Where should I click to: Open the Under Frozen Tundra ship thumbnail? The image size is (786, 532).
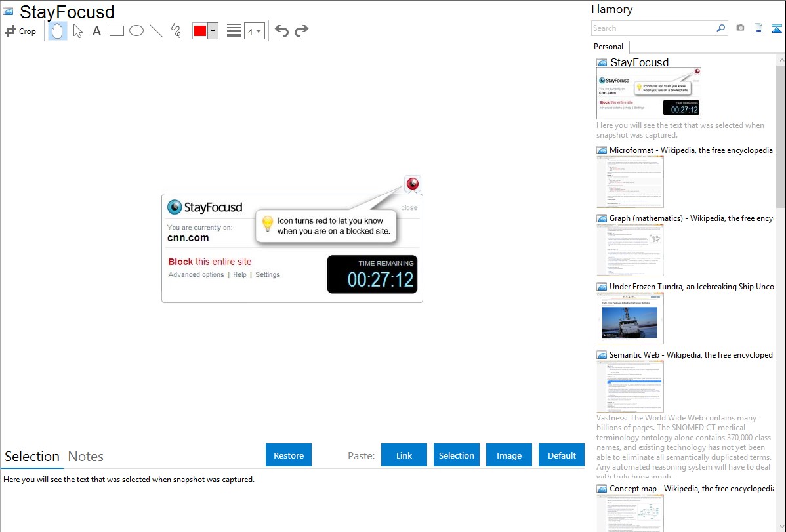pyautogui.click(x=630, y=318)
